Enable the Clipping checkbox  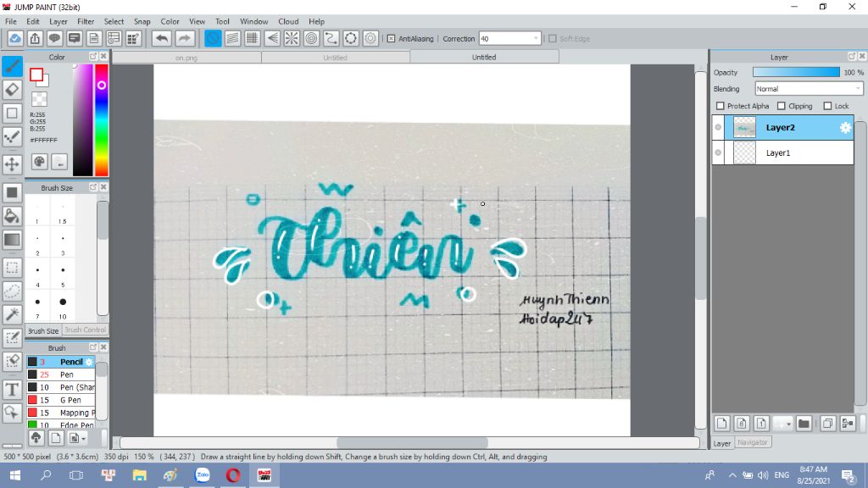coord(781,106)
